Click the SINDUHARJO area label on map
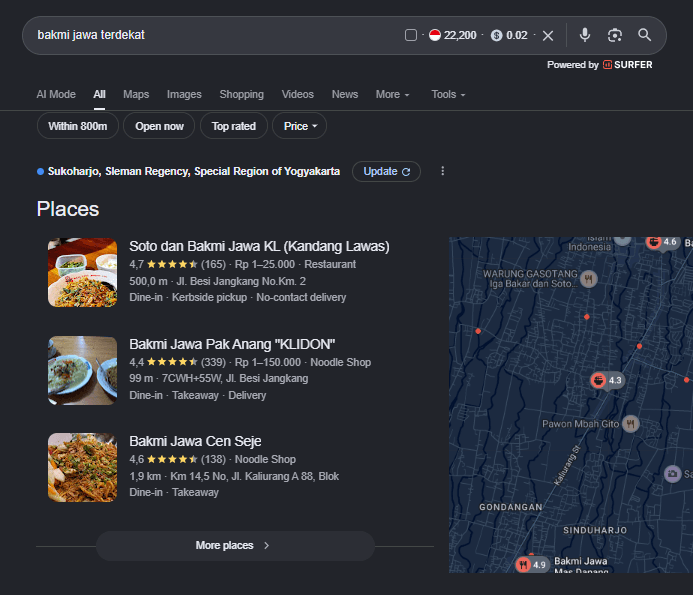The width and height of the screenshot is (693, 595). [x=594, y=530]
